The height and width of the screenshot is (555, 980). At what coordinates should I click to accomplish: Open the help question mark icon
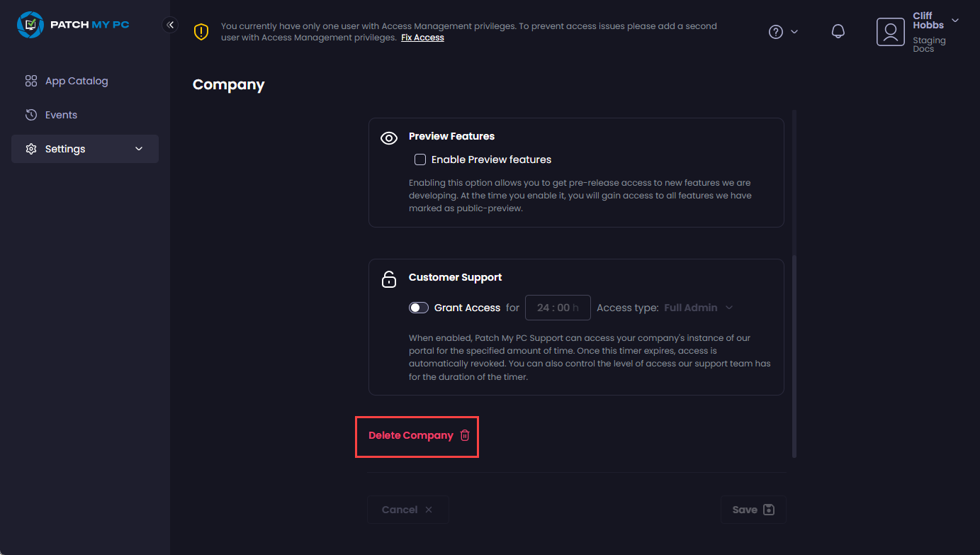pos(776,32)
